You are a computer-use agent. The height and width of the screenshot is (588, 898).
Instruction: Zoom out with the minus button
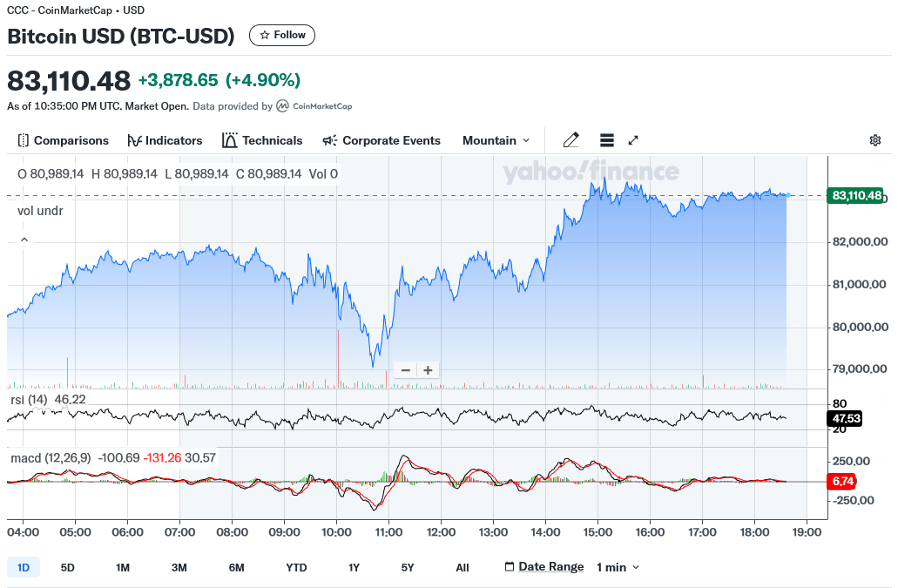[406, 370]
